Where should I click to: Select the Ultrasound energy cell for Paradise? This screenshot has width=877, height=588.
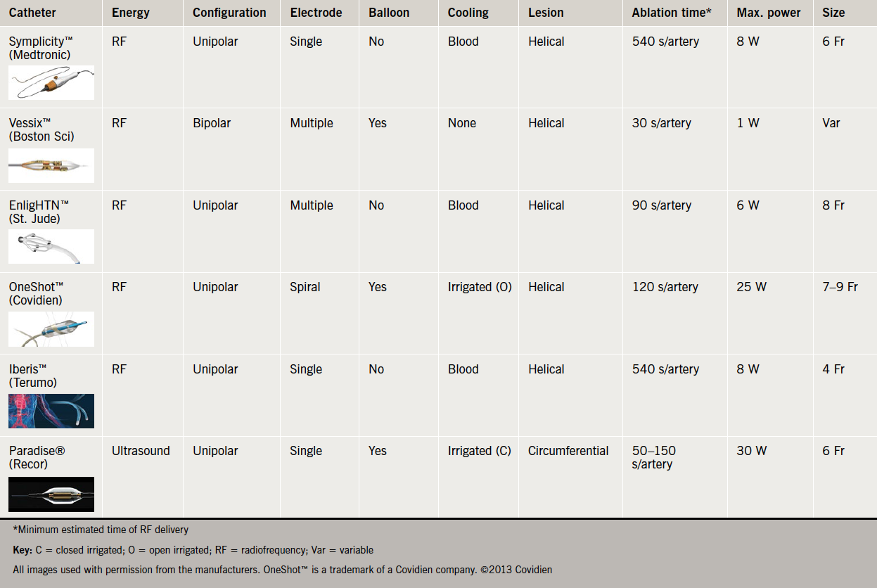(141, 451)
